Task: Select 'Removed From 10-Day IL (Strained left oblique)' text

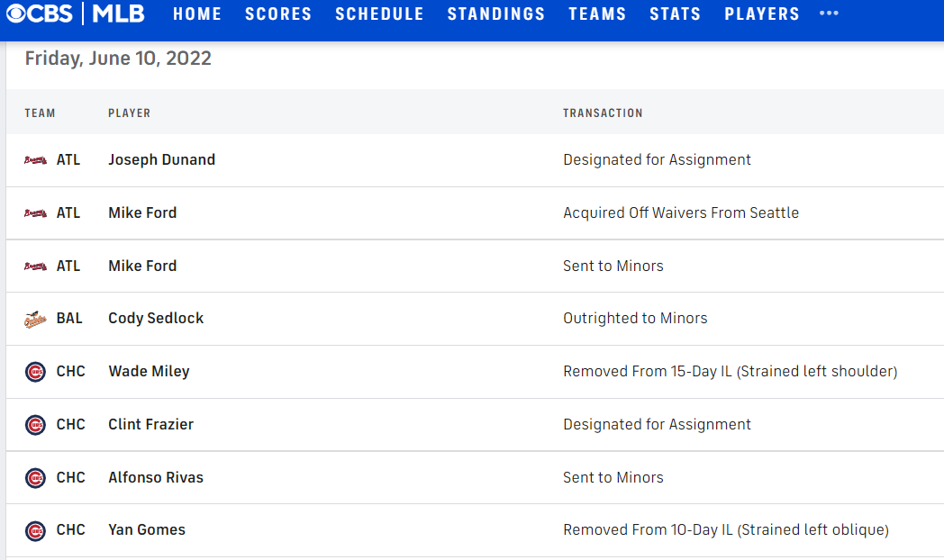Action: coord(726,530)
